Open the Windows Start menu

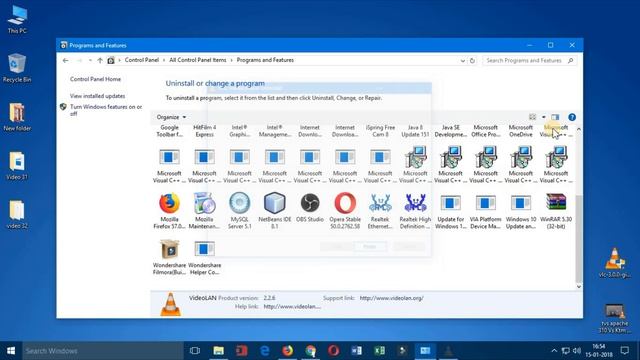(x=11, y=351)
